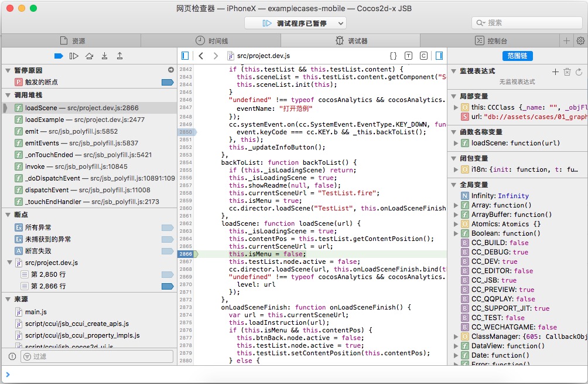Screen dimensions: 588x384
Task: Click the filter warning icon at bottom left
Action: [x=12, y=356]
